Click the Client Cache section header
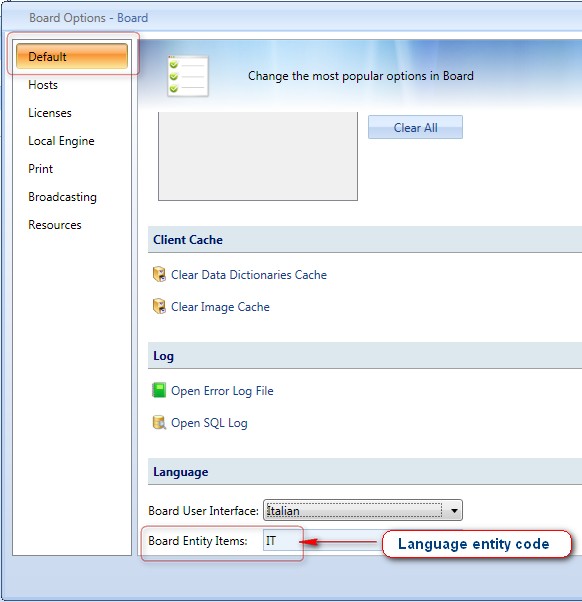 coord(365,240)
